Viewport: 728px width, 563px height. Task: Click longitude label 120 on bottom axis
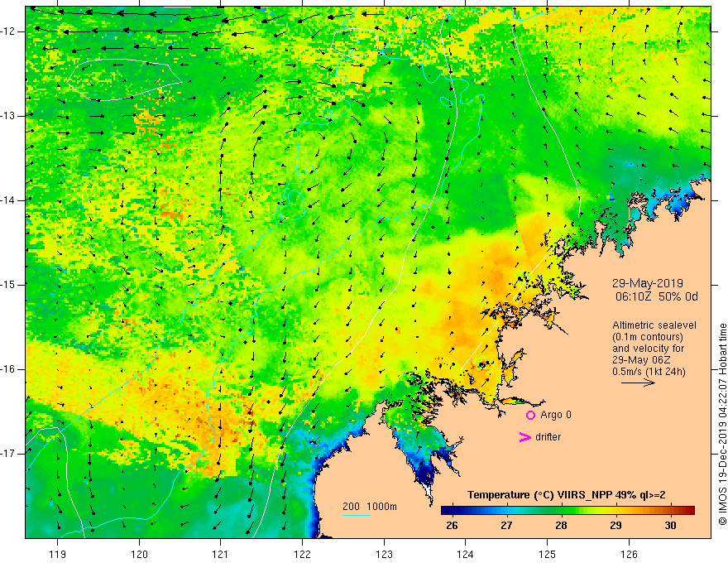click(x=139, y=554)
